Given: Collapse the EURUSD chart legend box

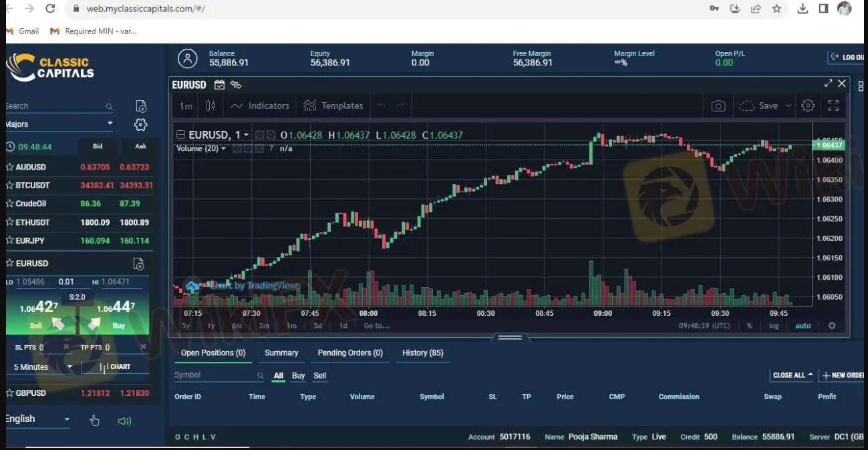Looking at the screenshot, I should pyautogui.click(x=181, y=135).
